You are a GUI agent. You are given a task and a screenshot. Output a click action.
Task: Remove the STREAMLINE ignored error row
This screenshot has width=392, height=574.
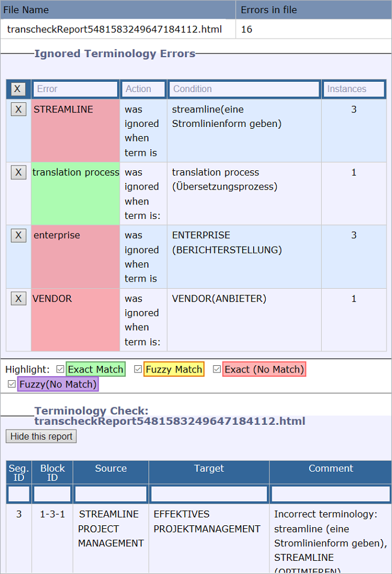pos(18,109)
